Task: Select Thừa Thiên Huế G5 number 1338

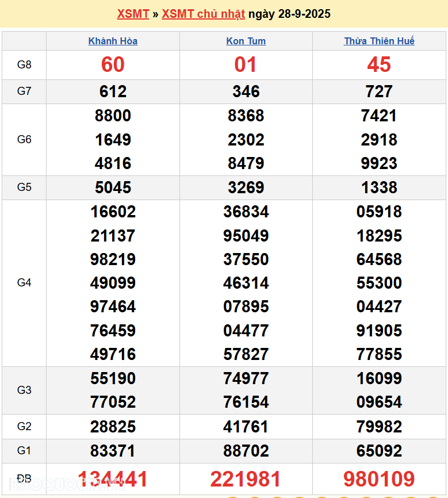Action: point(379,187)
